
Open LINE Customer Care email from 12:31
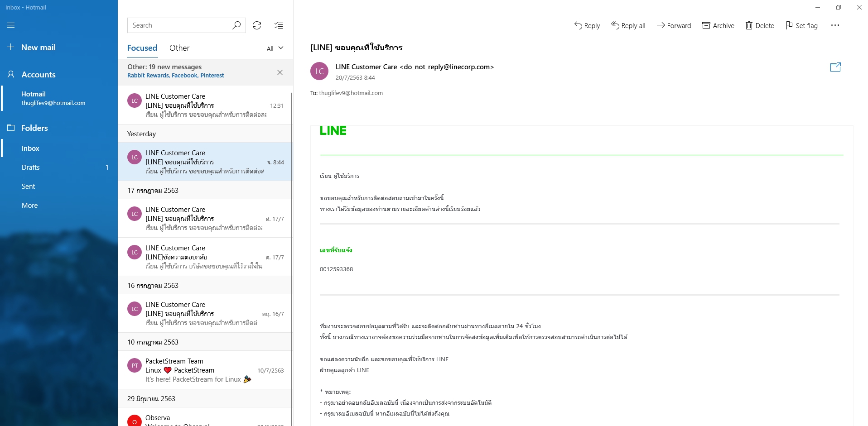click(205, 105)
